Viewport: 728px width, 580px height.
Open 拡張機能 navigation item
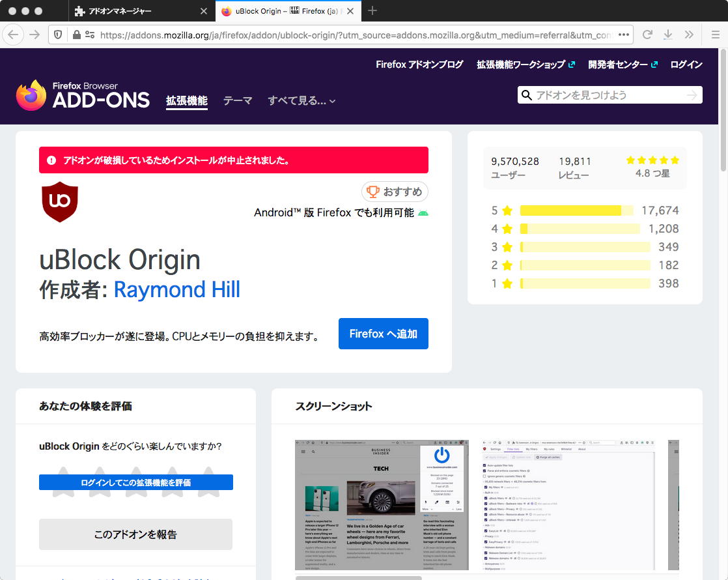pos(187,100)
